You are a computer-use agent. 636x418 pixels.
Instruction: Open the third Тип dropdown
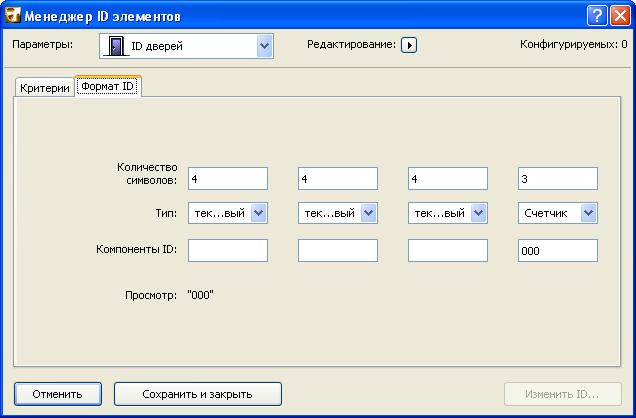[x=478, y=213]
